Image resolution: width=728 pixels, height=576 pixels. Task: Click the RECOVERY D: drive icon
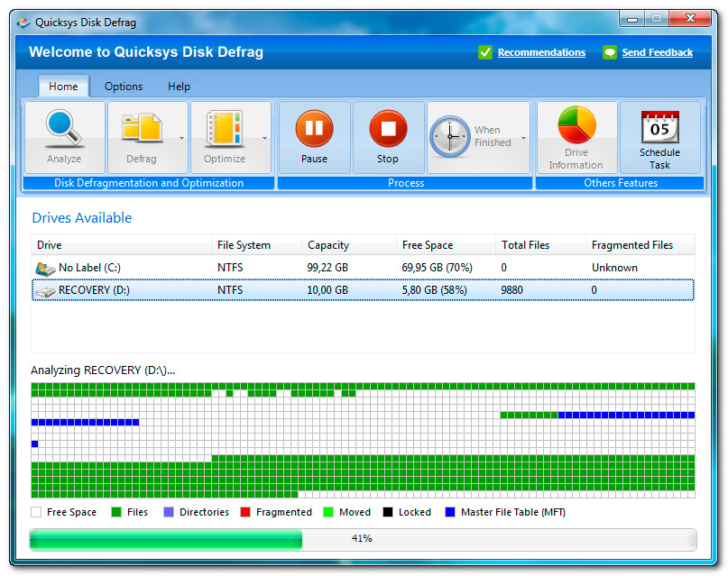[45, 292]
